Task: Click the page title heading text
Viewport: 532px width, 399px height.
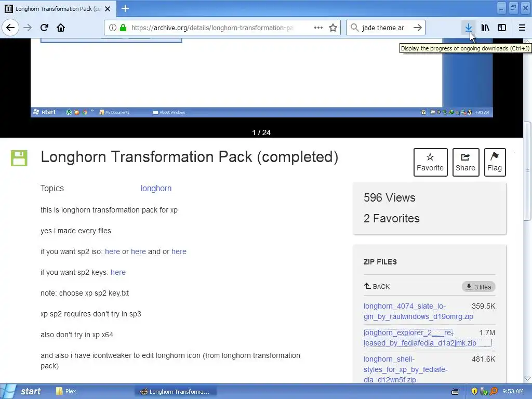Action: [189, 157]
